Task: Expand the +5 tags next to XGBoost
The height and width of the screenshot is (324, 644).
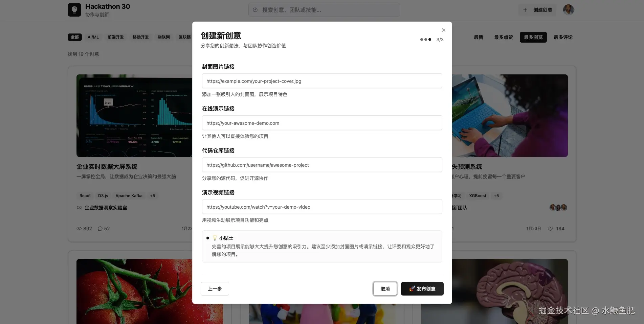Action: pos(496,195)
